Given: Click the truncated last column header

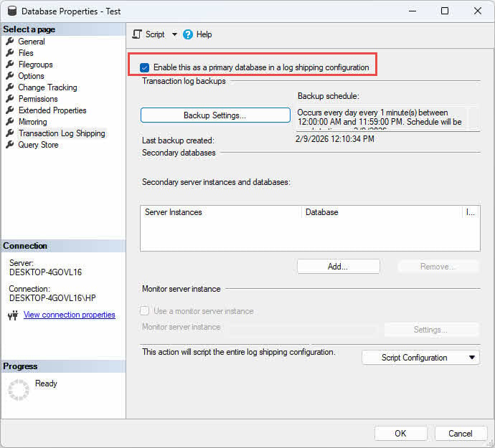Looking at the screenshot, I should point(471,212).
